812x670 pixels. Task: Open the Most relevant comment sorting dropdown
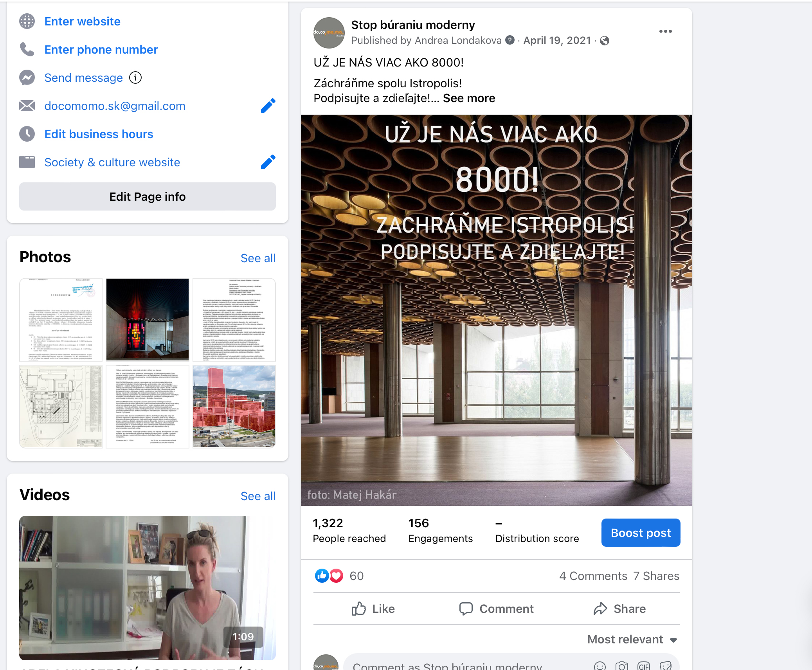click(632, 639)
